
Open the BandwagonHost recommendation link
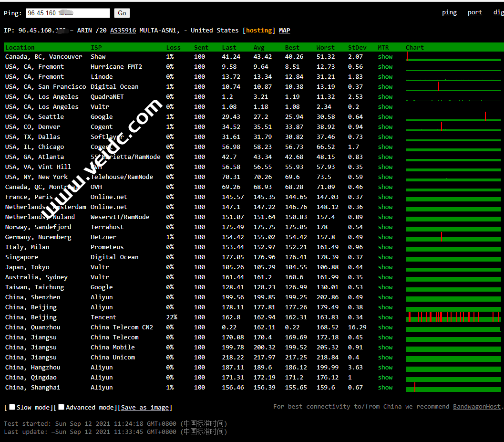(476, 407)
